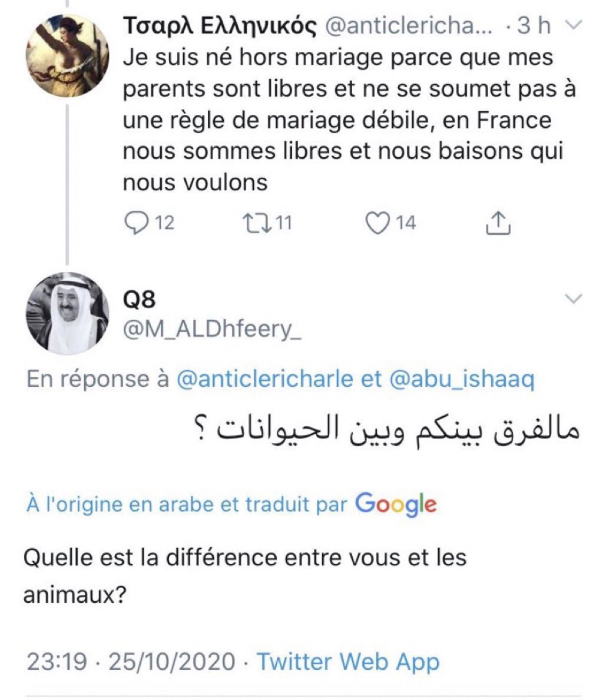Open the Twitter Web App source link
This screenshot has height=700, width=606.
click(348, 662)
